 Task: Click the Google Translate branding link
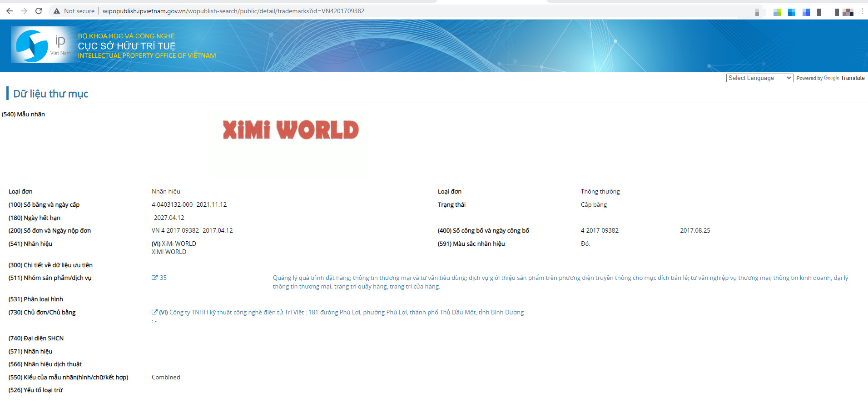point(844,78)
